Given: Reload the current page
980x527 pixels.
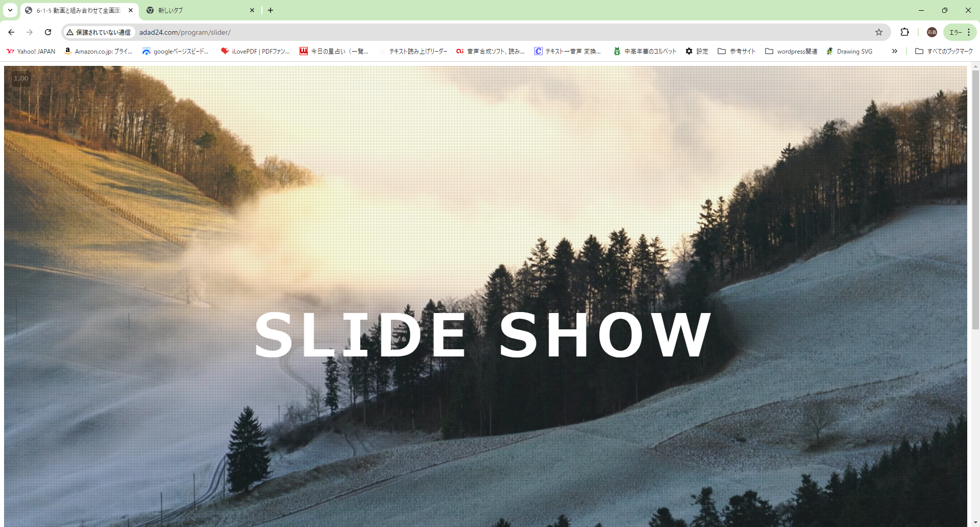Looking at the screenshot, I should tap(48, 32).
